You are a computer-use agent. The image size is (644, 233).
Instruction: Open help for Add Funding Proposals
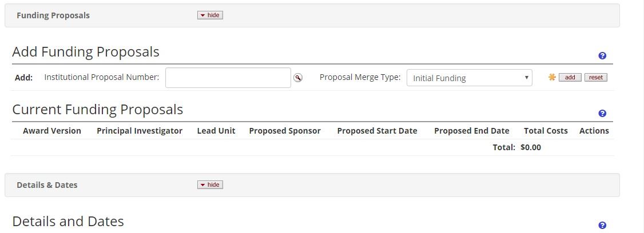[x=602, y=56]
